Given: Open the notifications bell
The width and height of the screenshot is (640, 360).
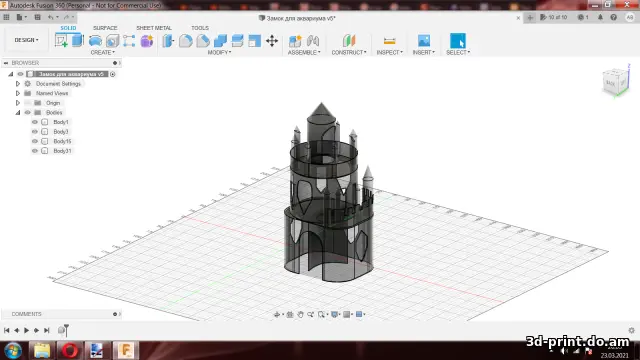Looking at the screenshot, I should click(600, 17).
